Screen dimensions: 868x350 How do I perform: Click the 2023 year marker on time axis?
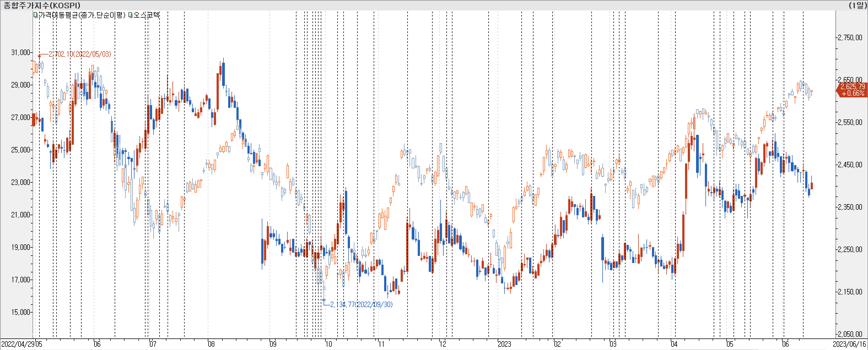coord(505,344)
